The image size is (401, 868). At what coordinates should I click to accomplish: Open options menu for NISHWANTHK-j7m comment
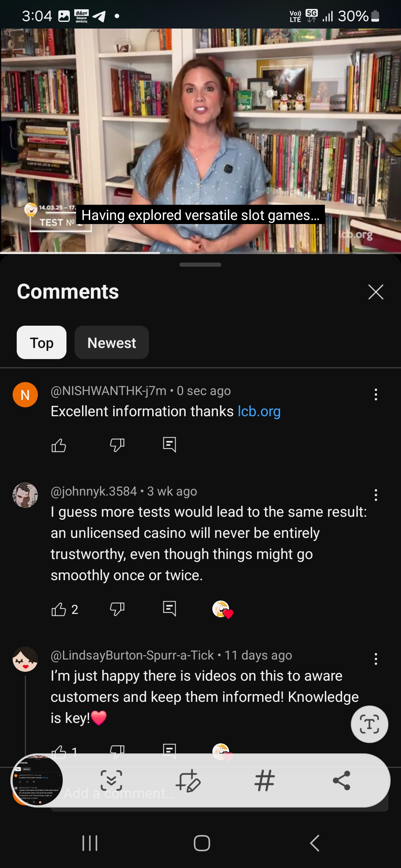coord(376,394)
